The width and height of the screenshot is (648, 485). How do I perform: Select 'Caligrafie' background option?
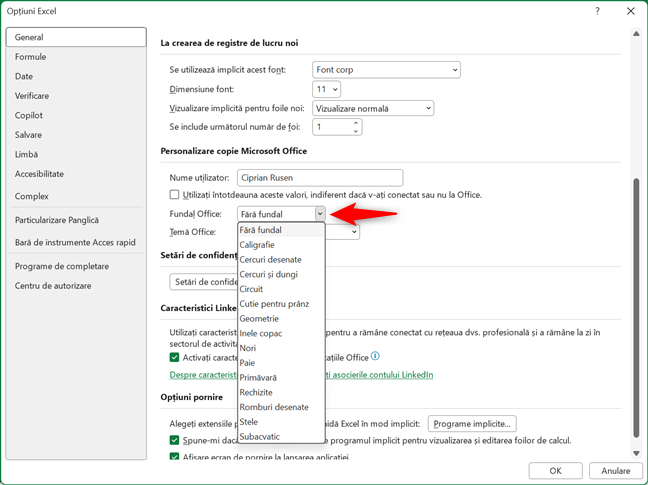[x=257, y=245]
